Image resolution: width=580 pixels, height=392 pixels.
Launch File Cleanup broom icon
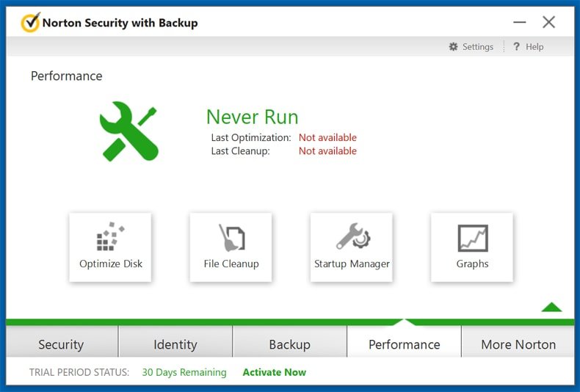point(231,237)
